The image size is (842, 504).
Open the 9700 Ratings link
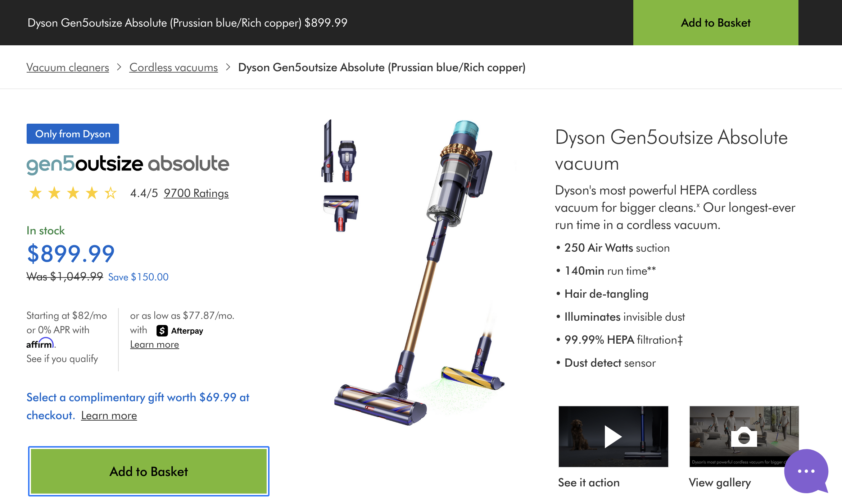pyautogui.click(x=196, y=193)
